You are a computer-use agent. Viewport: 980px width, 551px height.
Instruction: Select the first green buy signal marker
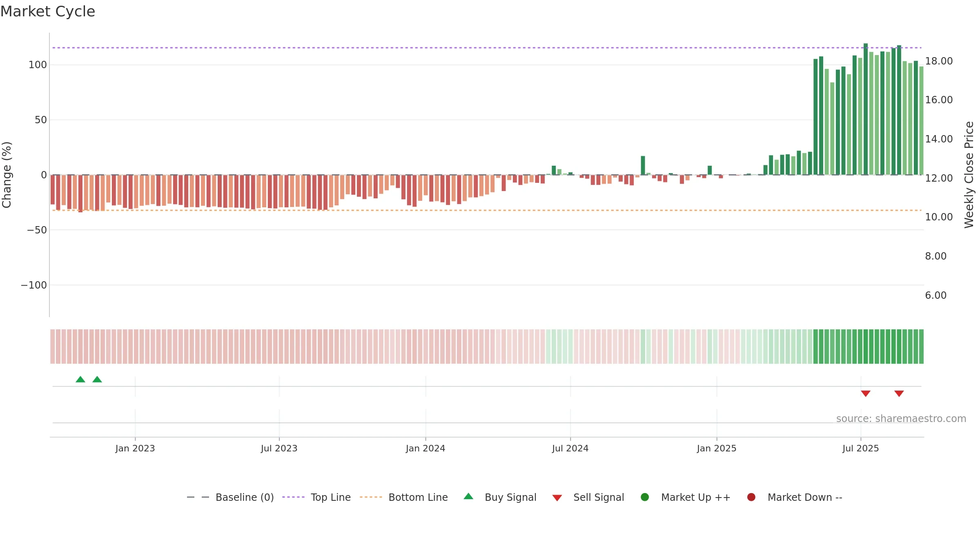pyautogui.click(x=80, y=380)
